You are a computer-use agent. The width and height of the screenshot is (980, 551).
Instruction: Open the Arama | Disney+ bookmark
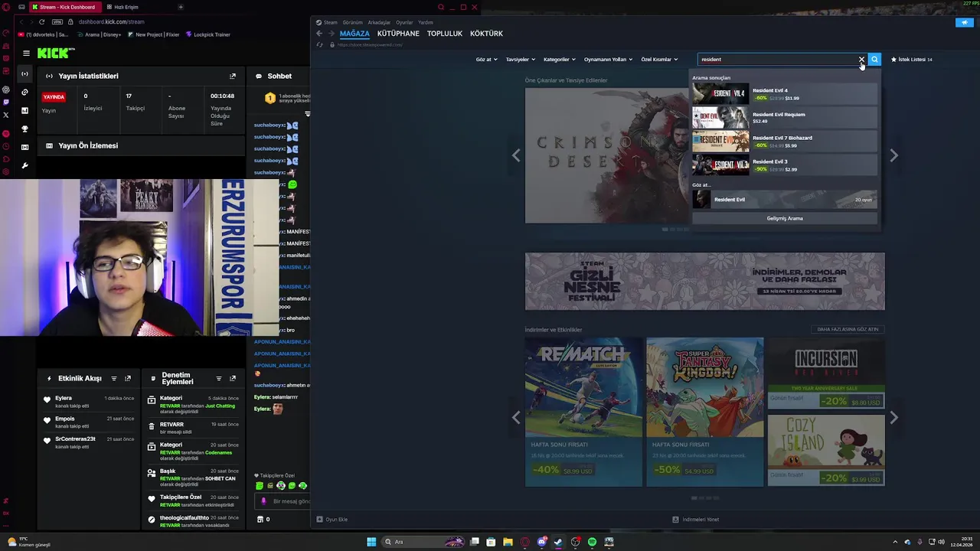tap(100, 34)
